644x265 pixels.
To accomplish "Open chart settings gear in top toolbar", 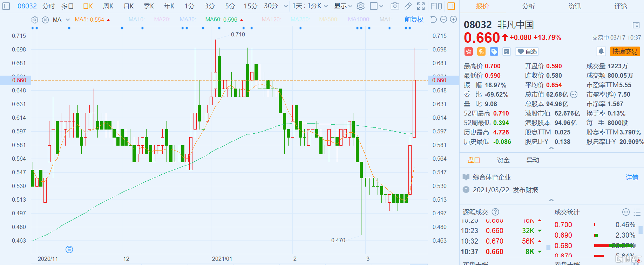I will [360, 6].
